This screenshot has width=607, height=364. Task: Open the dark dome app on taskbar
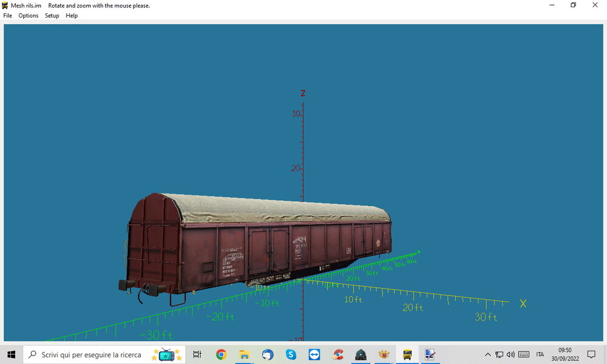(361, 354)
